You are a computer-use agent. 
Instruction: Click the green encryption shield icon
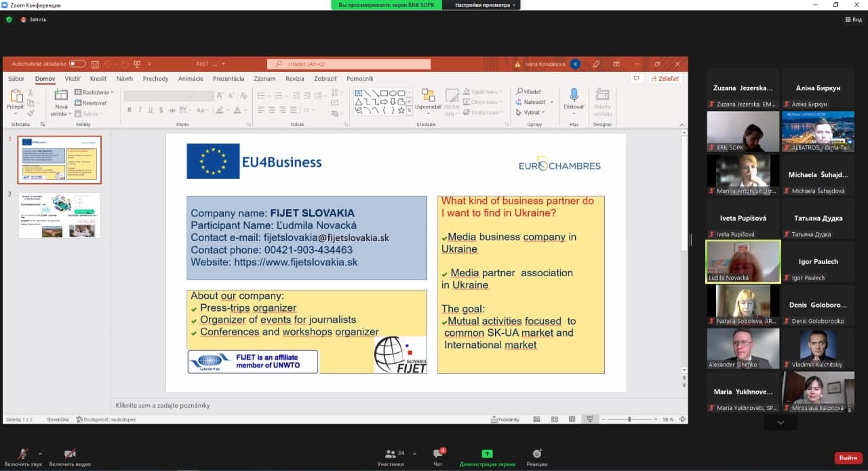[9, 20]
